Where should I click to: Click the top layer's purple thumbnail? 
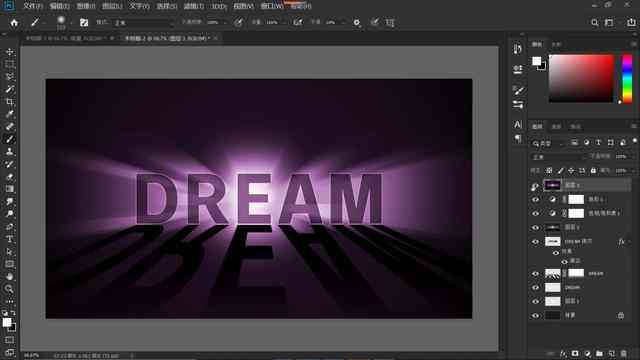click(x=553, y=185)
